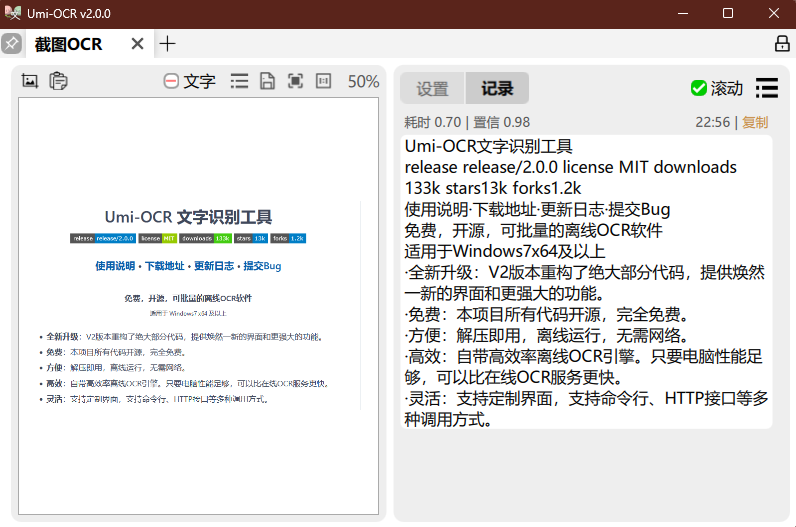
Task: Toggle the 滚动 auto-scroll checkbox
Action: tap(699, 88)
